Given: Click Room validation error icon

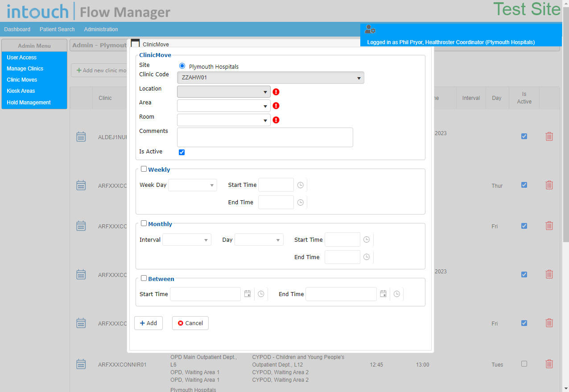Looking at the screenshot, I should click(x=276, y=120).
